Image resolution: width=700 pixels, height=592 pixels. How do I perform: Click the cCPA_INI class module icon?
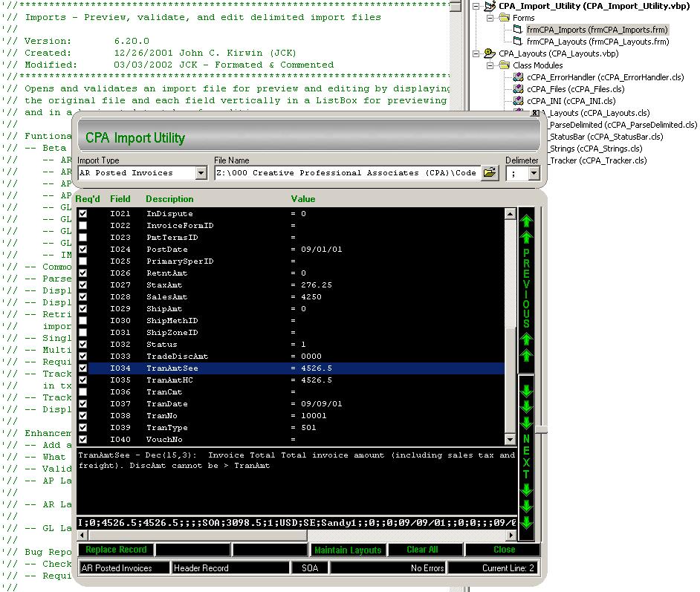pyautogui.click(x=518, y=101)
